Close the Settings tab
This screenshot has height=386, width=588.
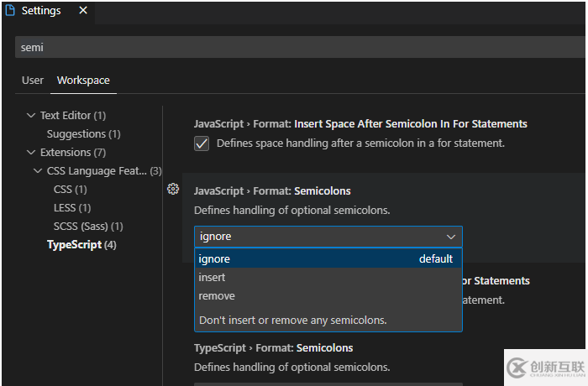[83, 11]
